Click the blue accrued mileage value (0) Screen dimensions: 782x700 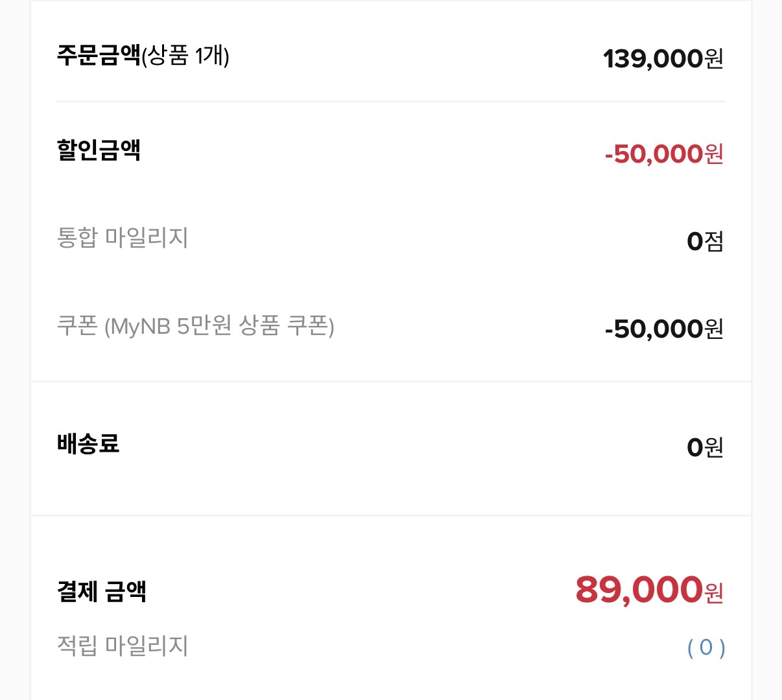[705, 647]
